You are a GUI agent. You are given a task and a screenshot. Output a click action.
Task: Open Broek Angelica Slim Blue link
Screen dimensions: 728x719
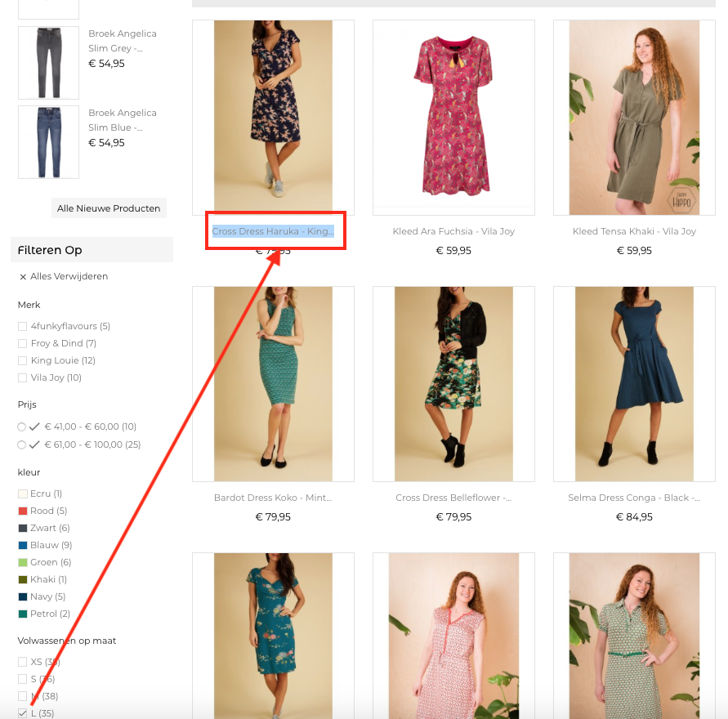pyautogui.click(x=122, y=120)
